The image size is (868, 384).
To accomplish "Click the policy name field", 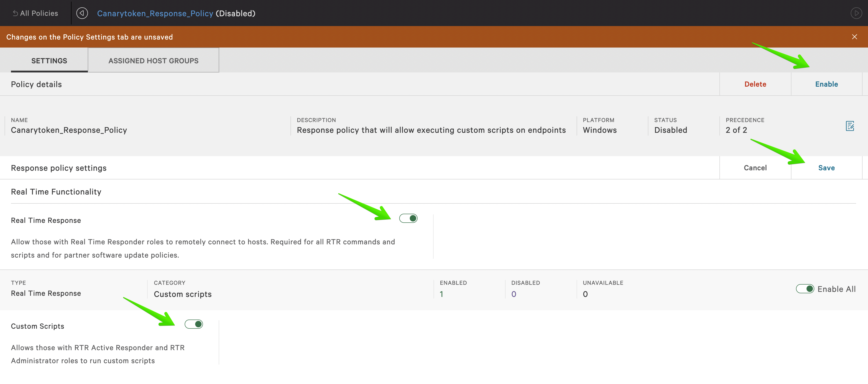I will [69, 130].
